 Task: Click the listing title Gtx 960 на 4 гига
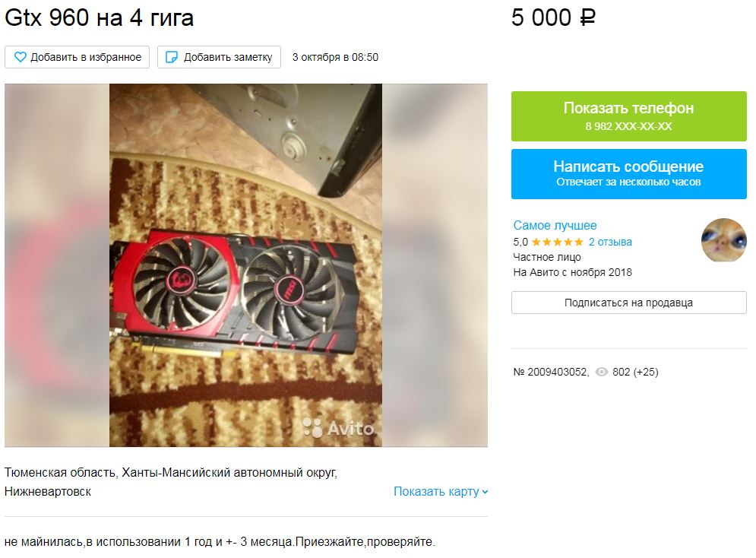coord(100,17)
